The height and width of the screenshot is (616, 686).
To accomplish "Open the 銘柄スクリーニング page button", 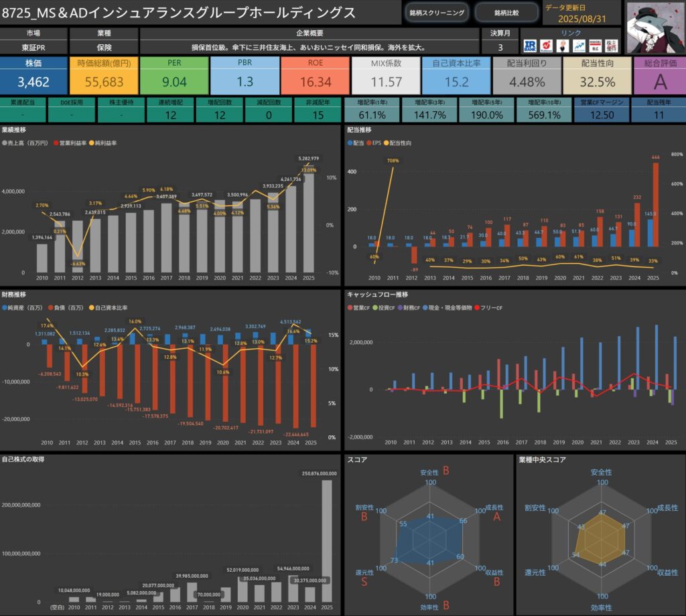I will click(437, 13).
